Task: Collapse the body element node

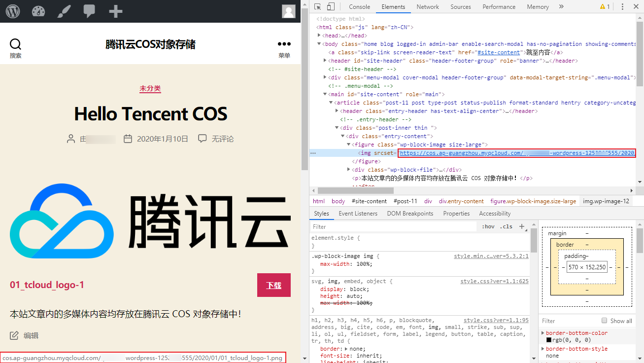Action: point(319,44)
